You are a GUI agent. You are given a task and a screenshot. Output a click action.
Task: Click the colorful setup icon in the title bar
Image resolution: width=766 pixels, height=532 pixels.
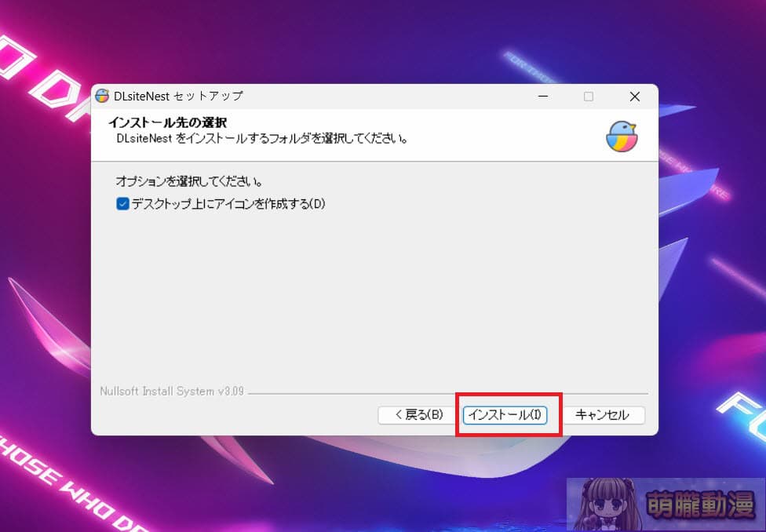click(x=100, y=96)
